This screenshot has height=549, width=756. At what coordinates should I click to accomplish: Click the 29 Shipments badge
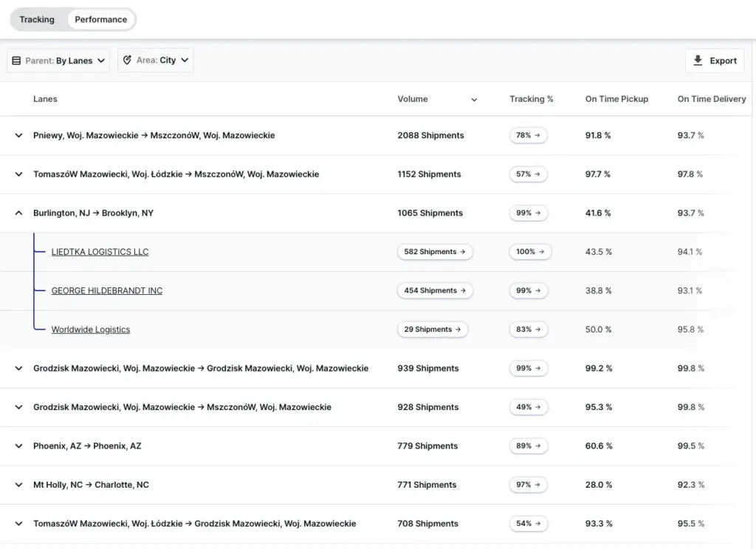(x=432, y=330)
